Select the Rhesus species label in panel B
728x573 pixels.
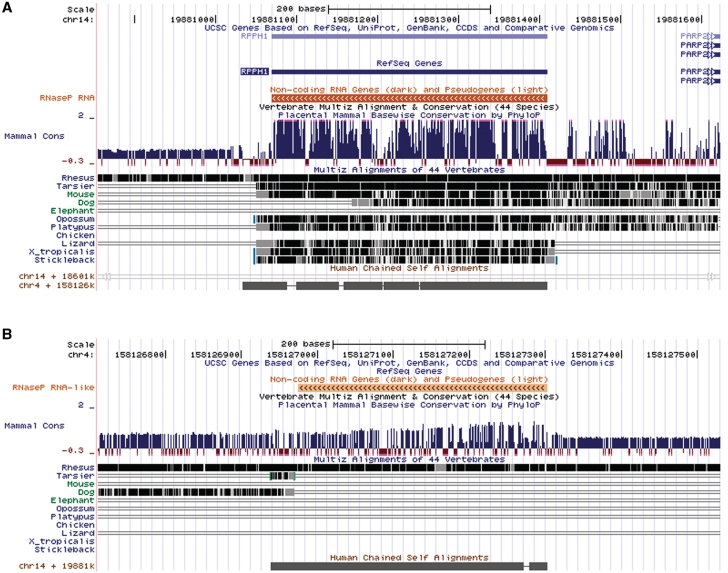(x=78, y=468)
